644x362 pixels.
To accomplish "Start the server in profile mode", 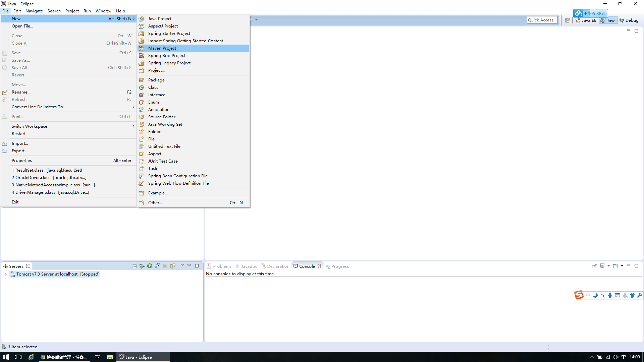I will [157, 266].
